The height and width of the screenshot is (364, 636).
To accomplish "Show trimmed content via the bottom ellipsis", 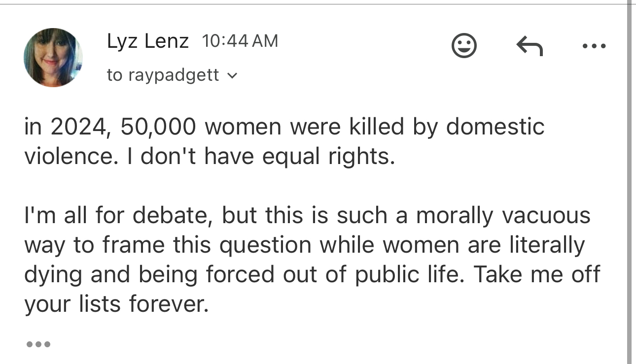I will [x=38, y=344].
